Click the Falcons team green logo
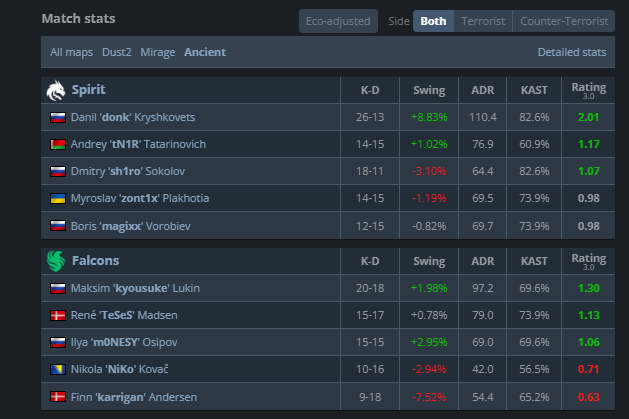The height and width of the screenshot is (419, 629). coord(56,261)
